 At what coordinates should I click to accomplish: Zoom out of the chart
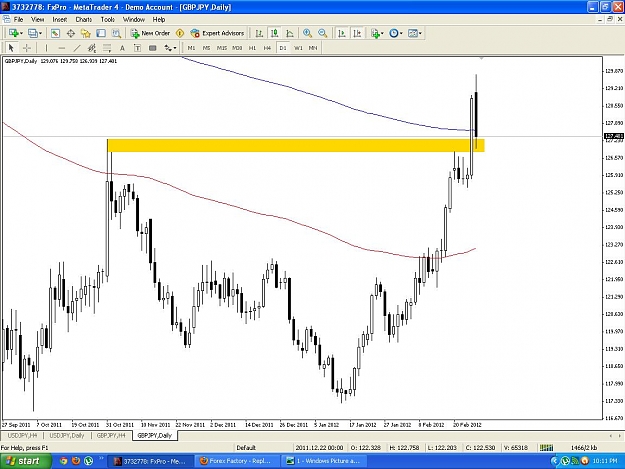[322, 33]
